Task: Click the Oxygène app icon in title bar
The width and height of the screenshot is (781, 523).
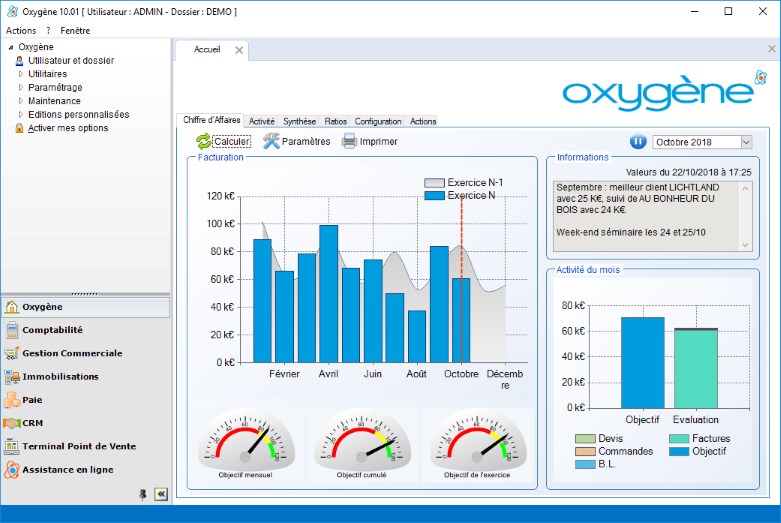Action: (x=12, y=11)
